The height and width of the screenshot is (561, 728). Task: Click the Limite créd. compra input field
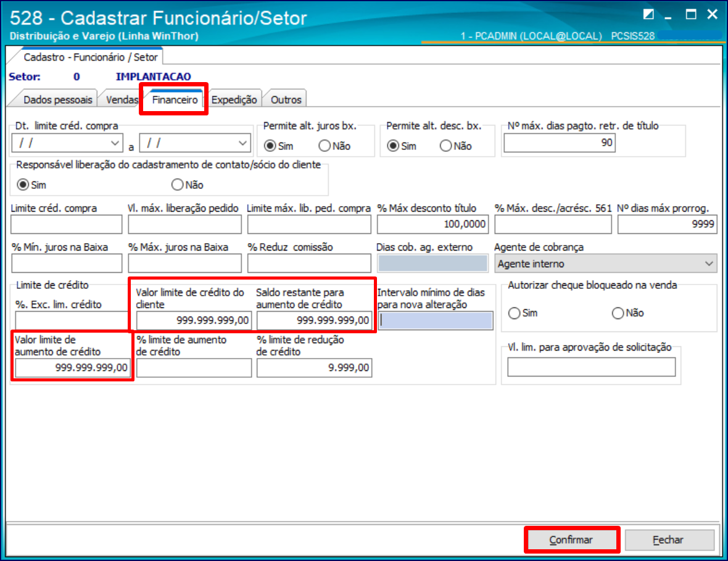[67, 225]
